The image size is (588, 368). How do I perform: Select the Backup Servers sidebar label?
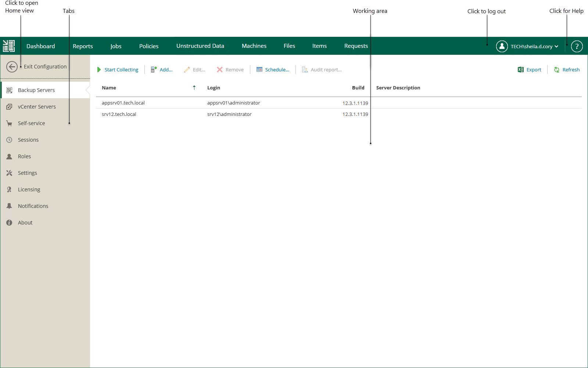[x=36, y=90]
